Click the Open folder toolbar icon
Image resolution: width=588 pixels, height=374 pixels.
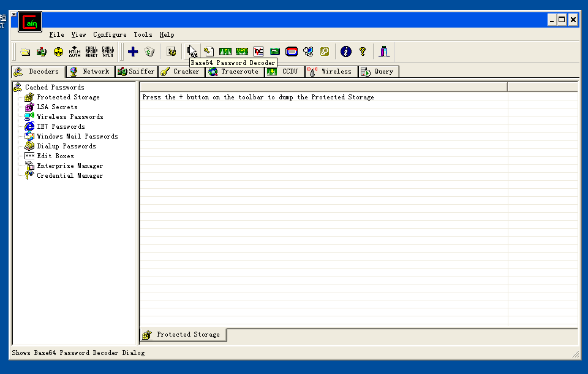click(x=25, y=52)
